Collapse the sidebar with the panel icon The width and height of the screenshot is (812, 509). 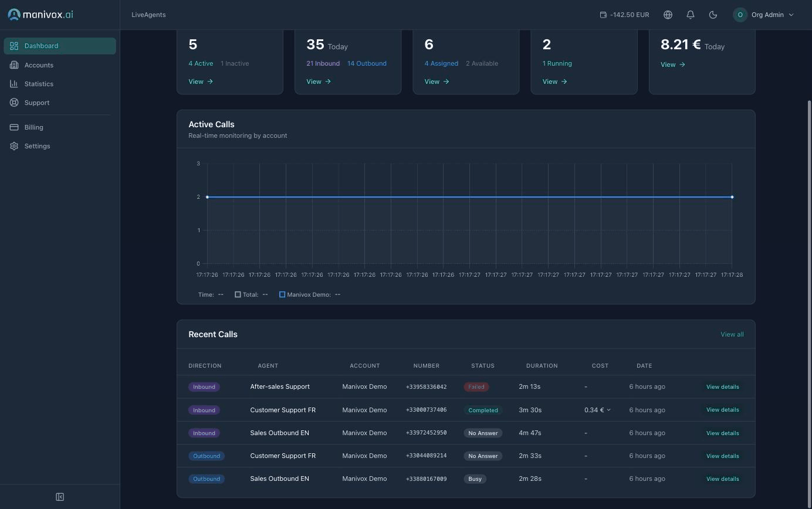[x=60, y=497]
